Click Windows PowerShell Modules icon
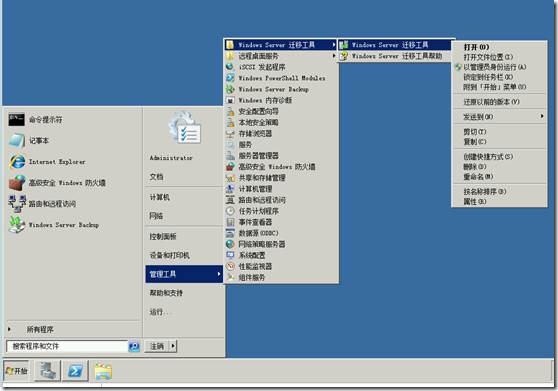The width and height of the screenshot is (558, 391). [x=230, y=78]
